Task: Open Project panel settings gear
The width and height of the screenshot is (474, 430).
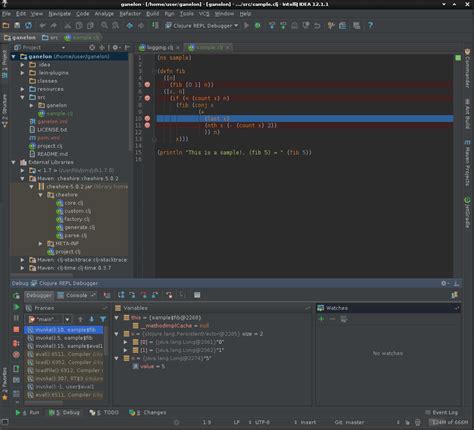Action: click(115, 48)
